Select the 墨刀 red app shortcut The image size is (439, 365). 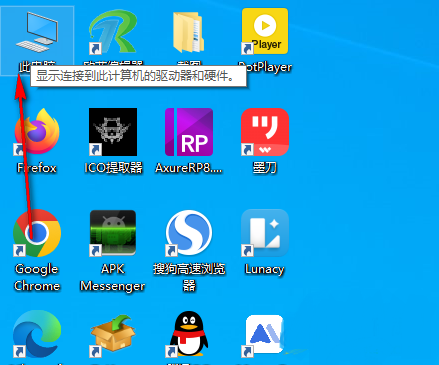(265, 132)
